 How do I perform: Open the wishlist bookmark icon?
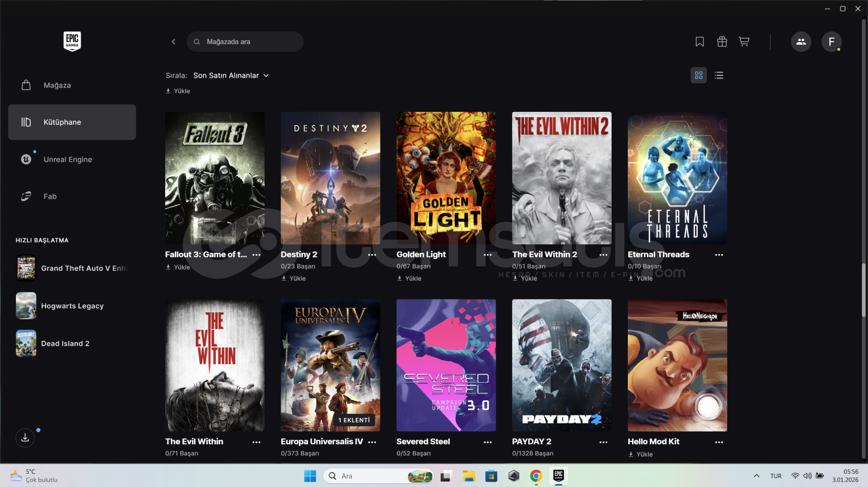[700, 42]
